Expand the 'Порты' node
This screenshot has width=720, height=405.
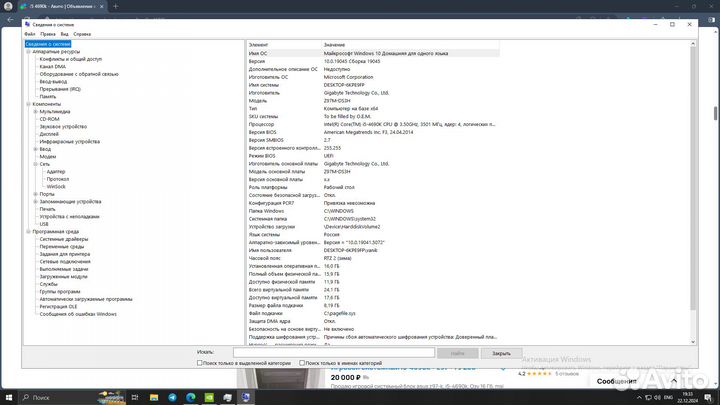click(35, 194)
